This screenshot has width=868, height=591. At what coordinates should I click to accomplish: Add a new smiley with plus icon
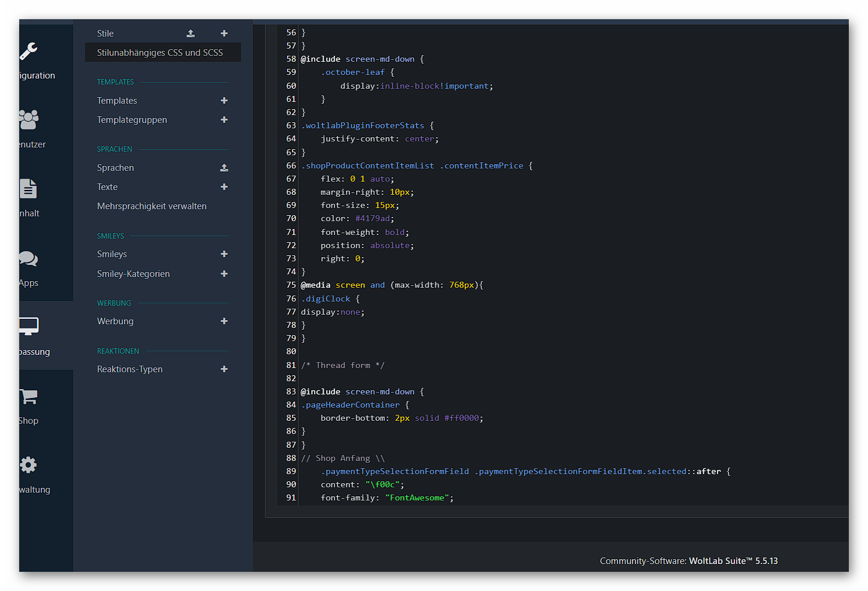click(224, 254)
